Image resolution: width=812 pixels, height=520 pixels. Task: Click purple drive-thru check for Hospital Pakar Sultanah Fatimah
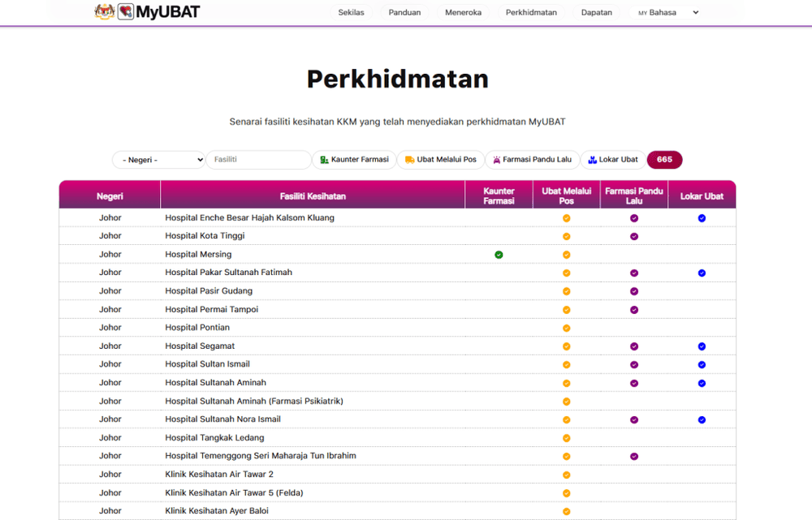[x=634, y=273]
